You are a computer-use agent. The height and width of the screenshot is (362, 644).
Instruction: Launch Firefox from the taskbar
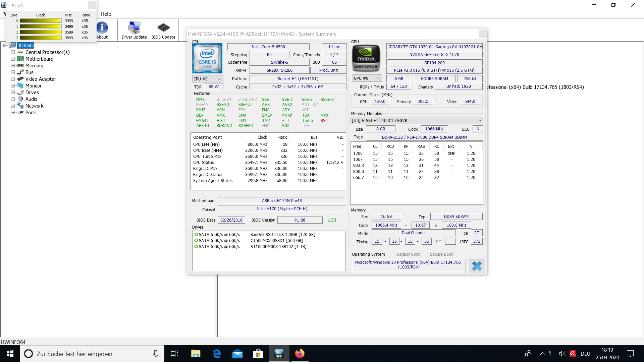coord(300,354)
